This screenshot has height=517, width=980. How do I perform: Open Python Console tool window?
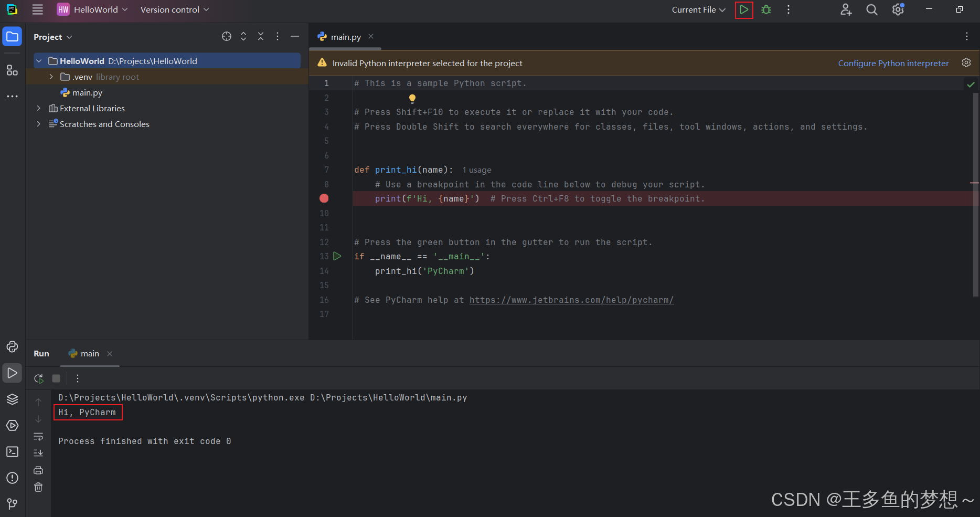pos(12,347)
